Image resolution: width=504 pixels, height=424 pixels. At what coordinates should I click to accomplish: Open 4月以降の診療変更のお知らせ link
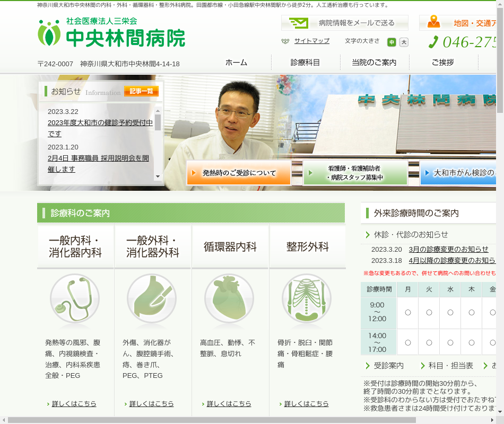[x=452, y=261]
